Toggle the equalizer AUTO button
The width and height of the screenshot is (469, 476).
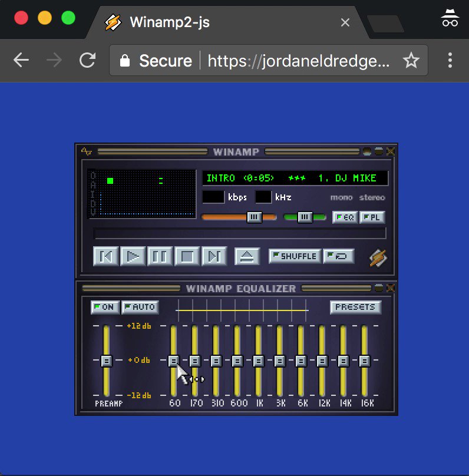140,307
